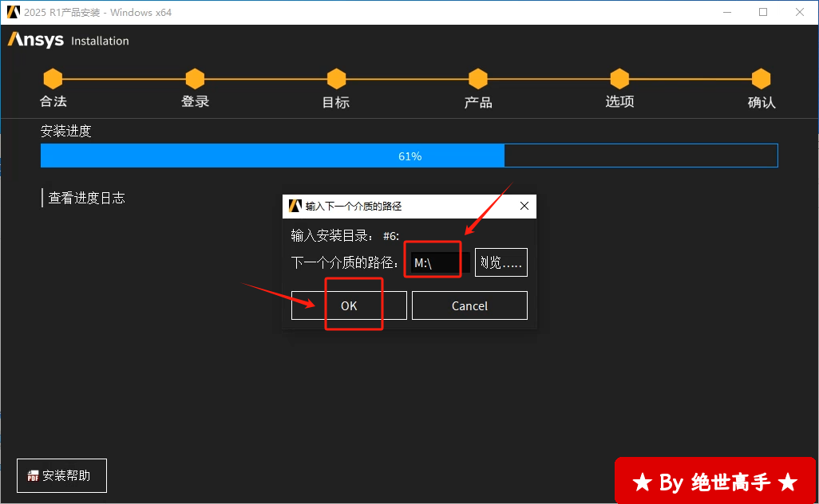Image resolution: width=819 pixels, height=504 pixels.
Task: Click the Ansys logo in header
Action: tap(36, 40)
